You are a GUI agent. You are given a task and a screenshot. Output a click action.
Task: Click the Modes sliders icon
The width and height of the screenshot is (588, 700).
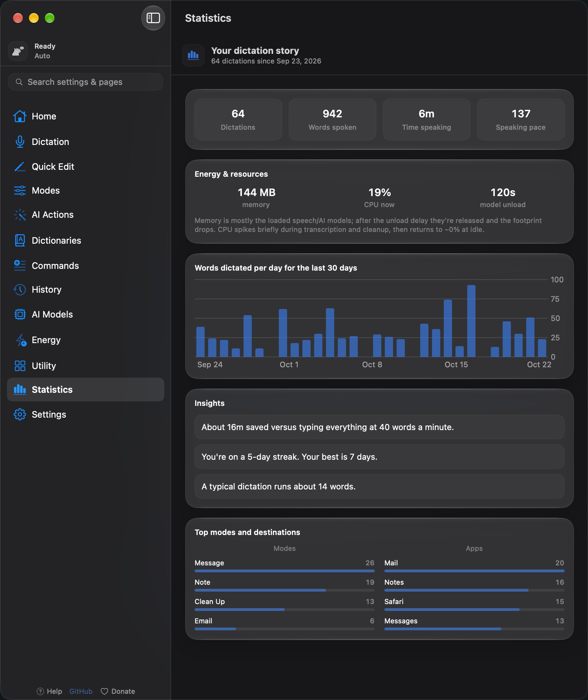pos(20,191)
